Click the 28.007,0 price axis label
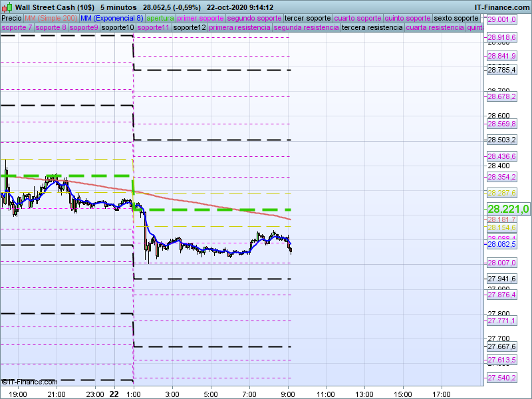The width and height of the screenshot is (532, 399). click(x=502, y=263)
